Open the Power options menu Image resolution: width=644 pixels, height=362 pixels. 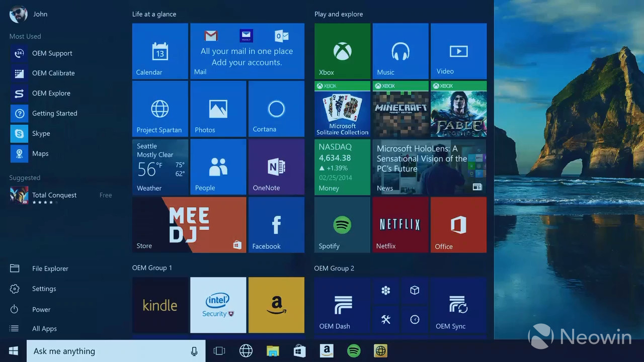(x=41, y=310)
